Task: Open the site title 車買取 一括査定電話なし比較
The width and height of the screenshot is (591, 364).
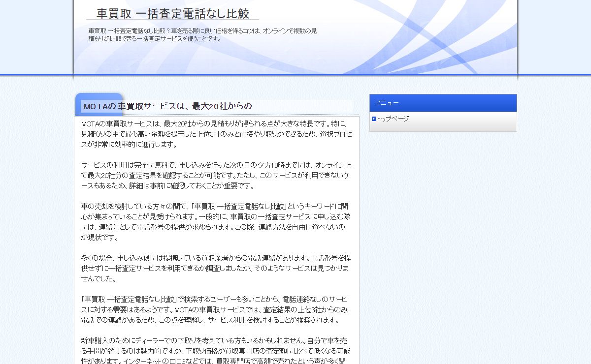Action: [x=173, y=13]
